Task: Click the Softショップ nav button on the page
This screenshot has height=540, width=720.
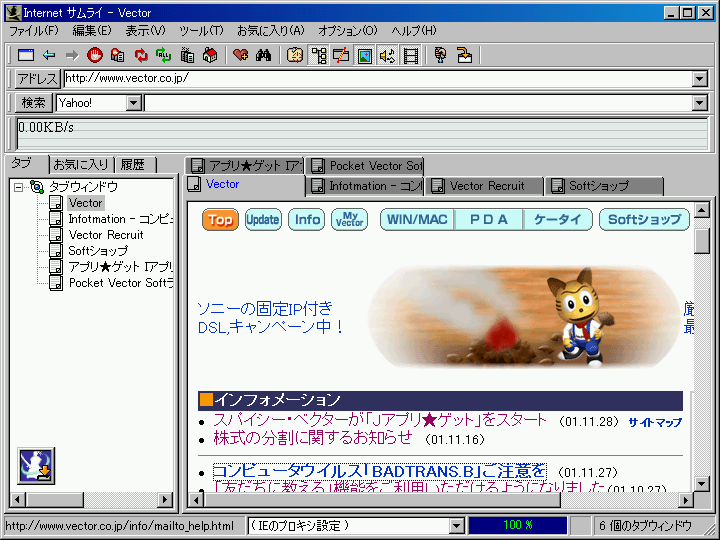Action: click(x=644, y=220)
